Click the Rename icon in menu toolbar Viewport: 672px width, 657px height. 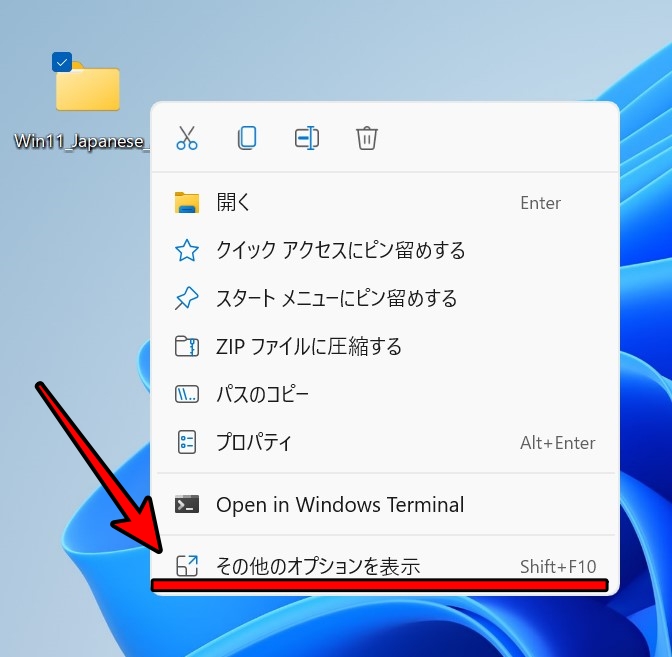(307, 138)
